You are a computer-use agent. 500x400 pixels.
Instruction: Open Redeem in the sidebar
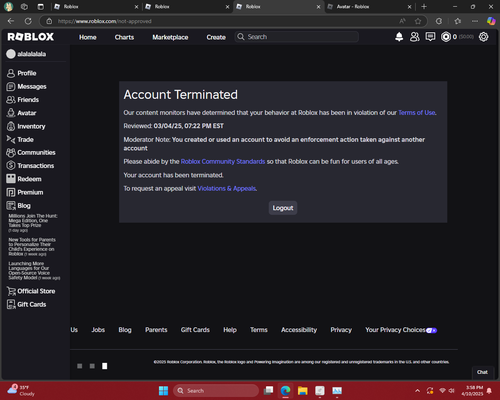[24, 179]
